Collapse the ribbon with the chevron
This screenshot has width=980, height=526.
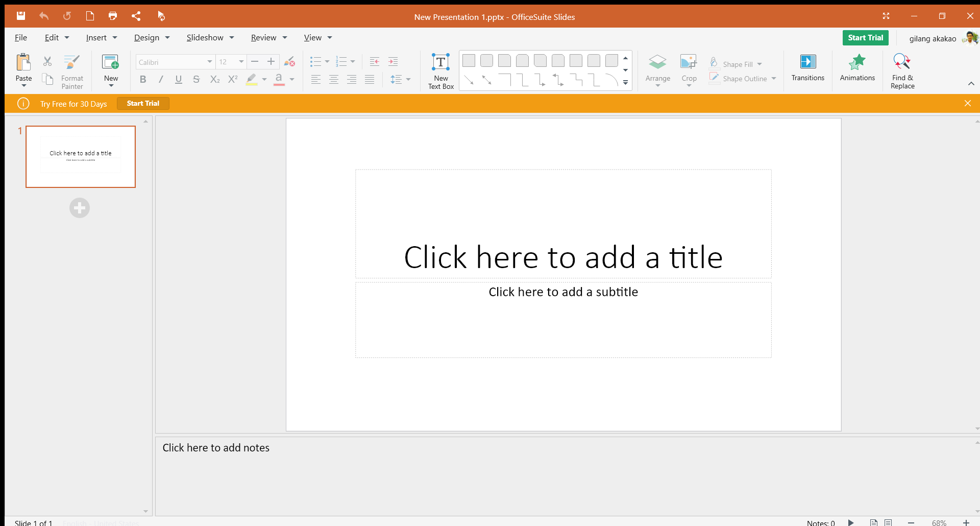(x=971, y=83)
